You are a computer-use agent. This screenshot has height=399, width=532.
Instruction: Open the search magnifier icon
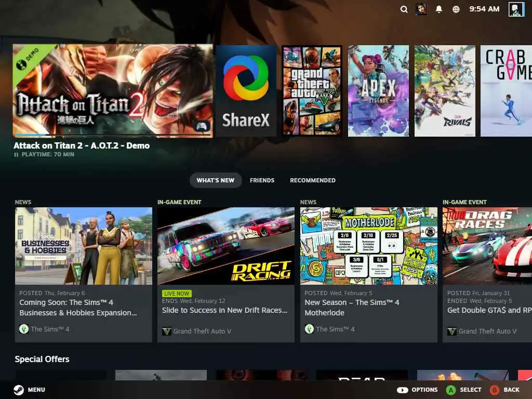pyautogui.click(x=404, y=9)
